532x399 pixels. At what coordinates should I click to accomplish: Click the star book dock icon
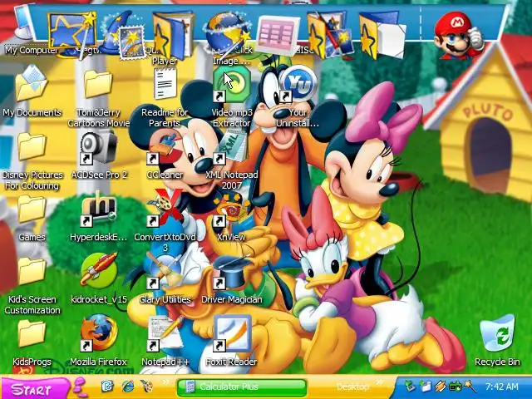pos(173,35)
